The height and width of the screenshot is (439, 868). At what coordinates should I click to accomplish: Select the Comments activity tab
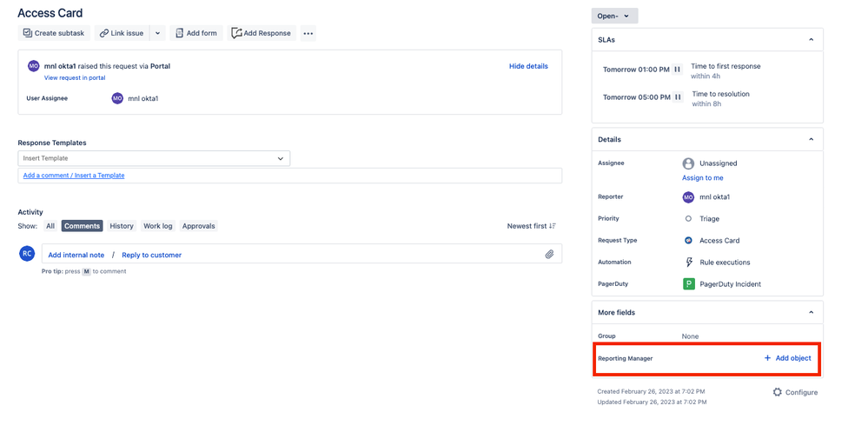(x=82, y=226)
